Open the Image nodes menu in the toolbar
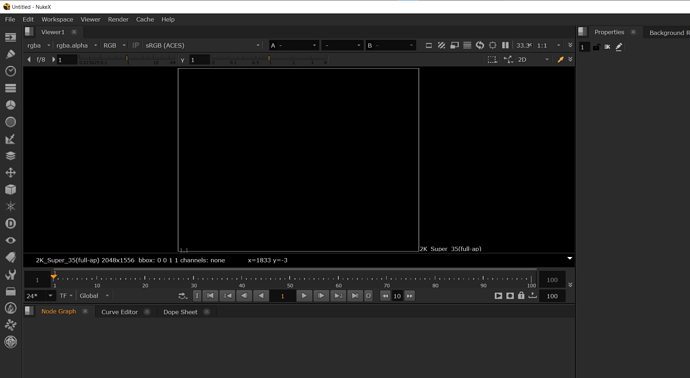Screen dimensions: 690x378 point(11,37)
